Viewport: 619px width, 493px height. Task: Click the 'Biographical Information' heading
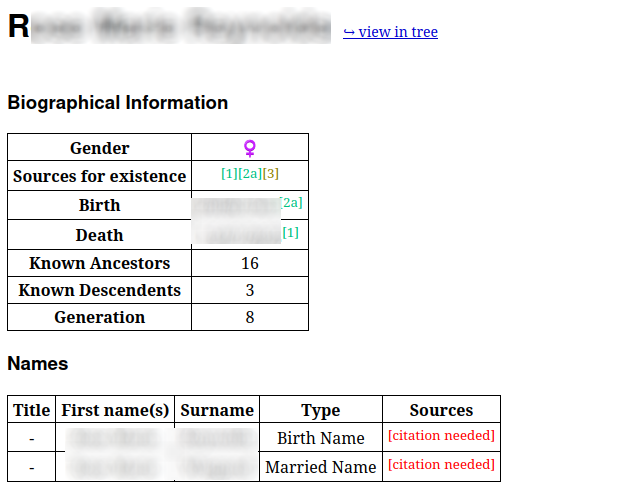point(117,103)
